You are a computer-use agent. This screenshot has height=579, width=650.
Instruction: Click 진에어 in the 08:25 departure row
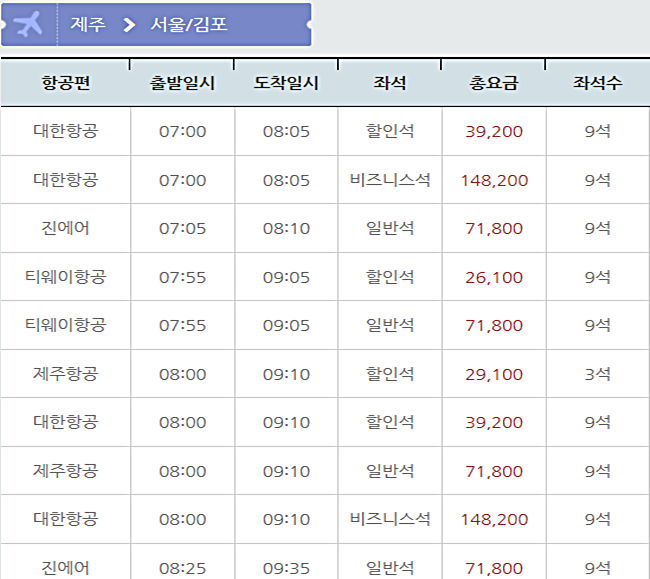[65, 568]
